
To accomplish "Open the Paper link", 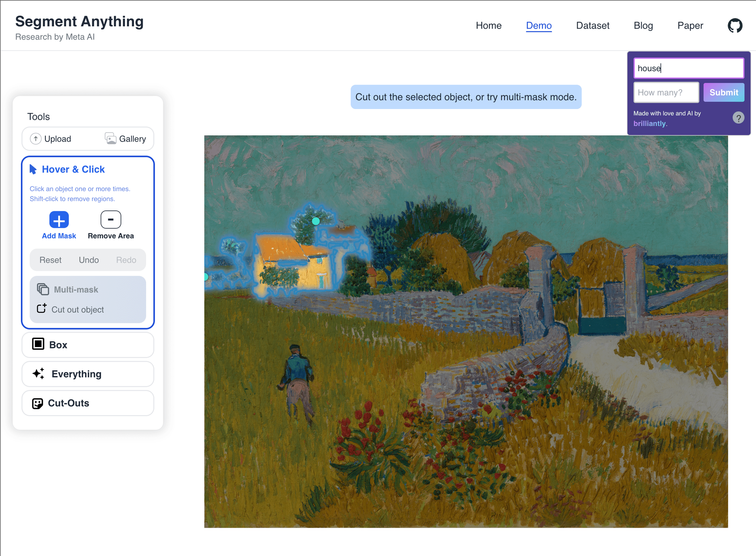I will coord(690,26).
